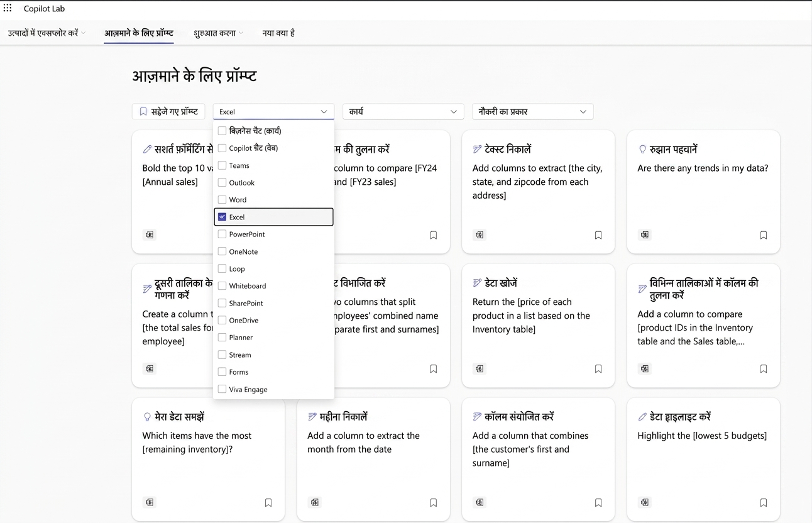
Task: Click lightbulb icon on 'रुझान पहचानें' card
Action: click(642, 150)
